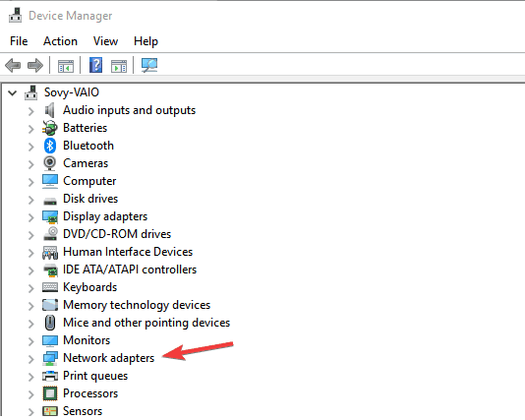Image resolution: width=525 pixels, height=420 pixels.
Task: Click the Cameras webcam icon
Action: [x=50, y=163]
